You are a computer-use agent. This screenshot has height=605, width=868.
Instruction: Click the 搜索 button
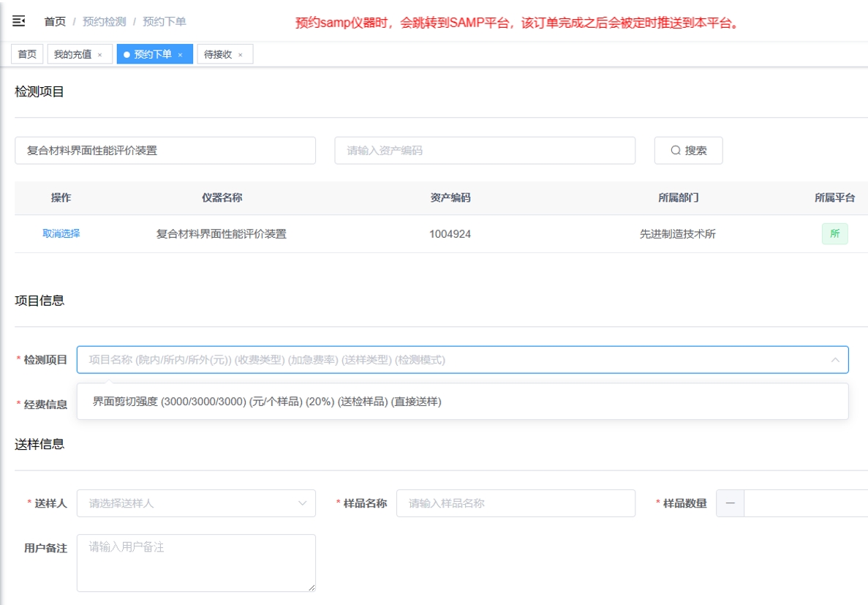tap(688, 151)
